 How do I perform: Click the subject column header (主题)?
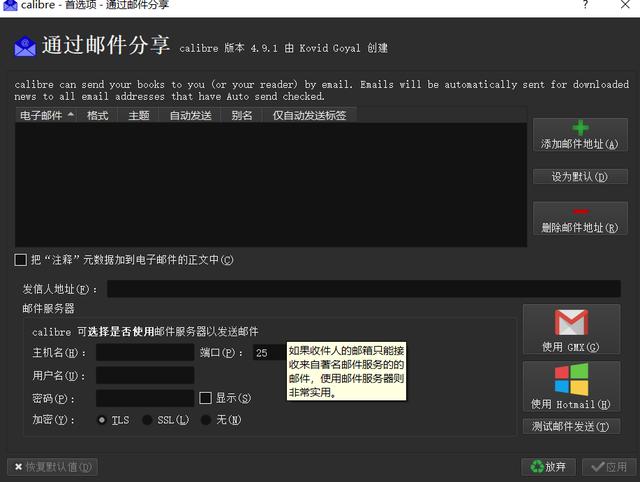(139, 116)
